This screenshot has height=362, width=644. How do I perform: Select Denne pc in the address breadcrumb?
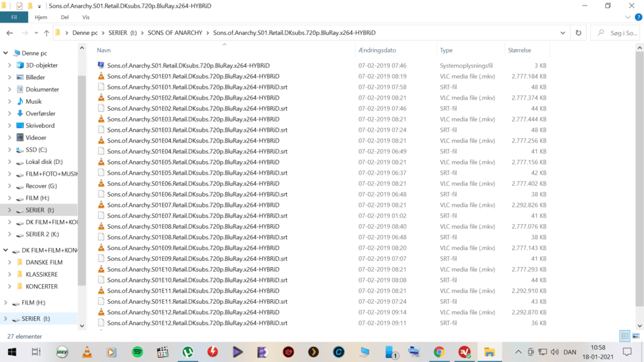pos(85,33)
